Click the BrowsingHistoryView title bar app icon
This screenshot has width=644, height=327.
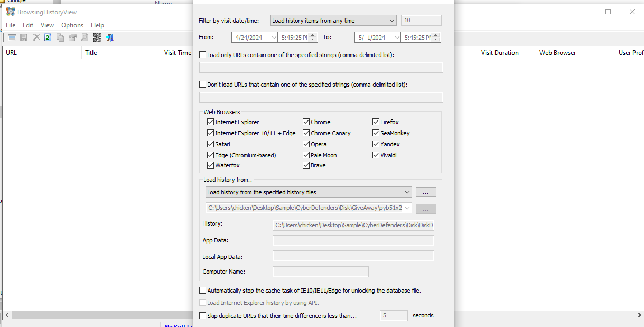10,12
